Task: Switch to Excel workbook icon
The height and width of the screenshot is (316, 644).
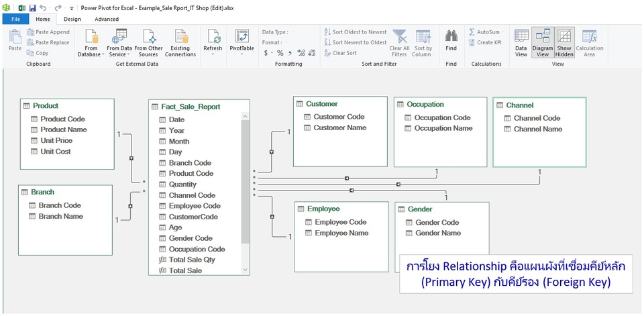Action: 21,7
